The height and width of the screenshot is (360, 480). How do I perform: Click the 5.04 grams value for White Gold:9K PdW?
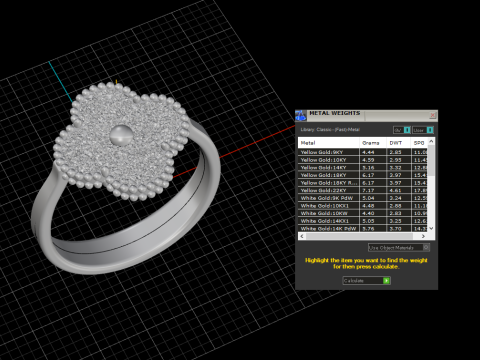[x=368, y=198]
